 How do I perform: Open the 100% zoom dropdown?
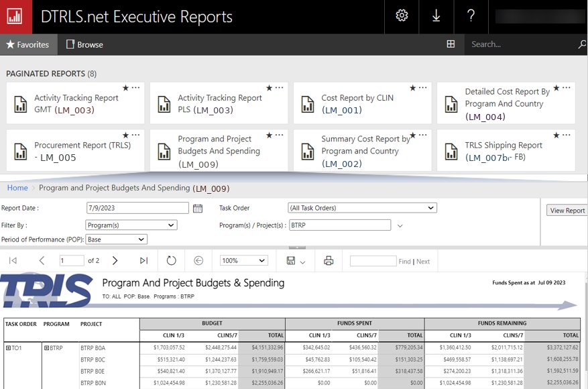coord(244,260)
